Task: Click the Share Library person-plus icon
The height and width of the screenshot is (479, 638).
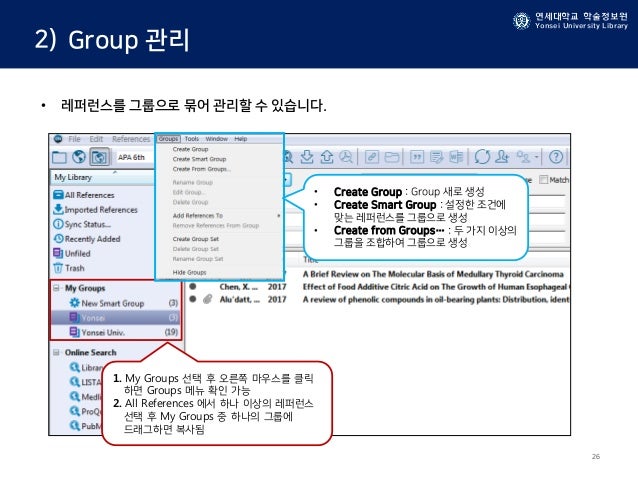Action: pyautogui.click(x=503, y=157)
